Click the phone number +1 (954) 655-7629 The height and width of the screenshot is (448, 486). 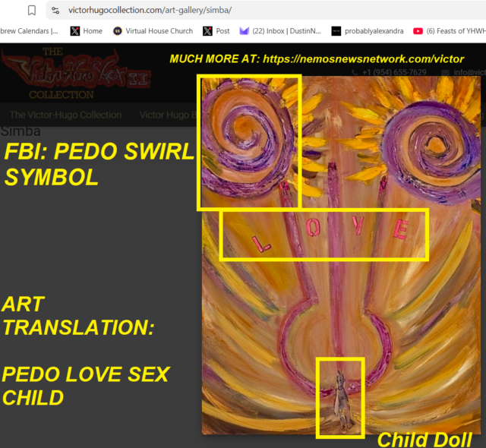pyautogui.click(x=394, y=72)
